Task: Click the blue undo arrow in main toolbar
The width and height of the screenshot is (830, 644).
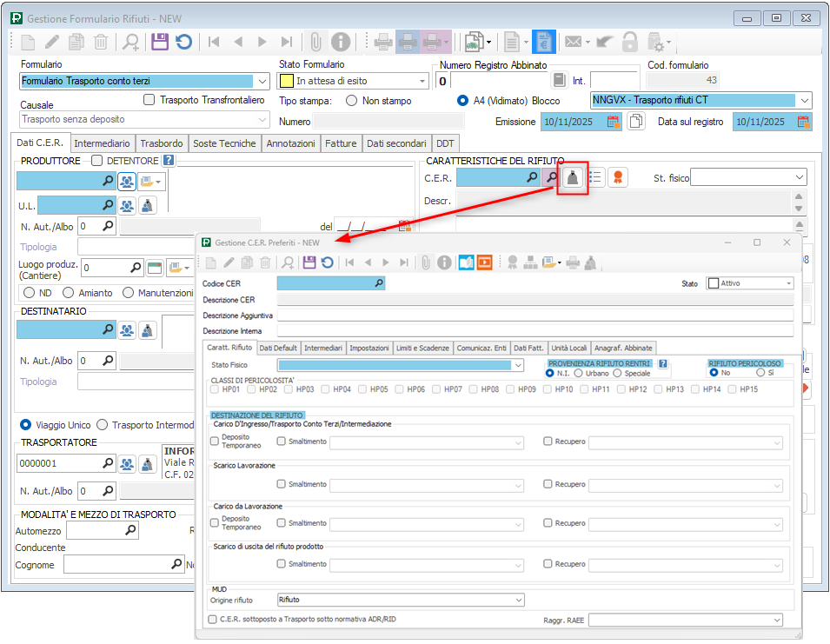Action: pos(183,41)
